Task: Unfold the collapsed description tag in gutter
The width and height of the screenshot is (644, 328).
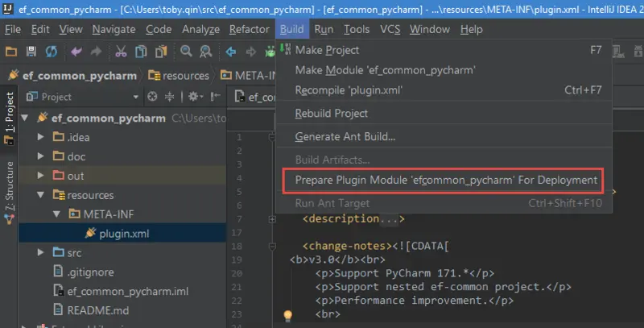Action: [272, 219]
